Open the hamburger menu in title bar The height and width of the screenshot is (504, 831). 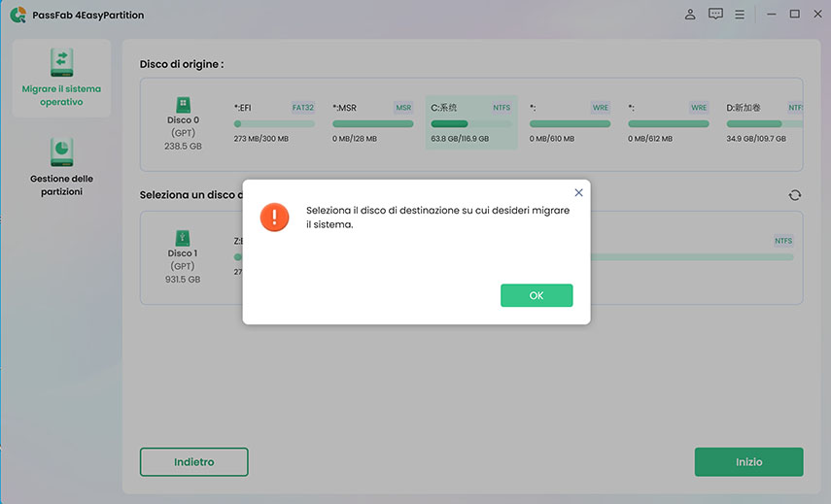coord(740,15)
